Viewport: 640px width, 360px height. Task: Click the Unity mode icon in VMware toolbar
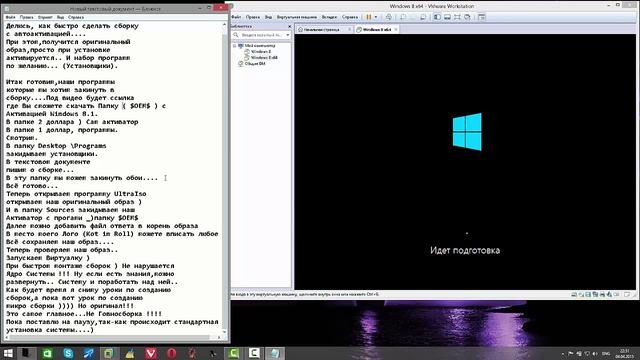click(x=467, y=17)
